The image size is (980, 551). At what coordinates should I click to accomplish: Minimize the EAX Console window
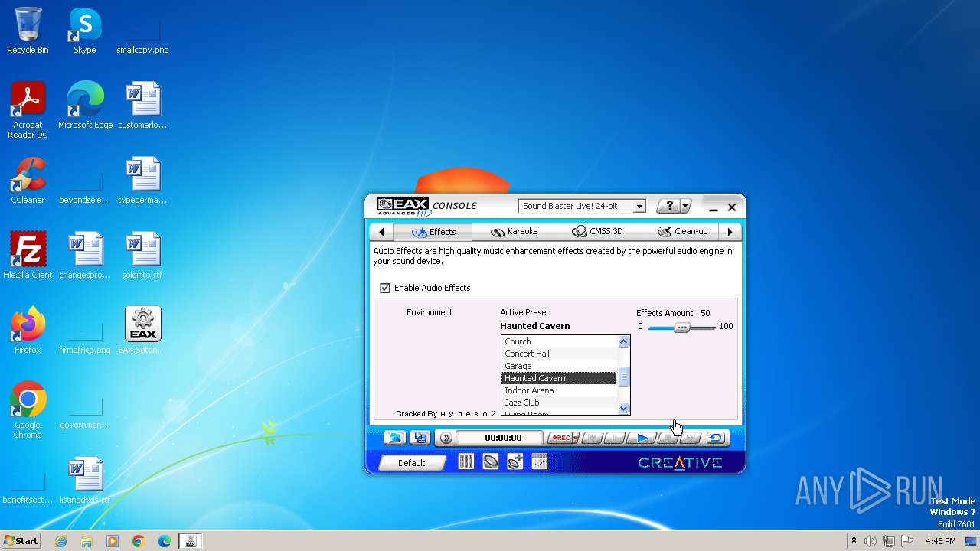point(714,207)
